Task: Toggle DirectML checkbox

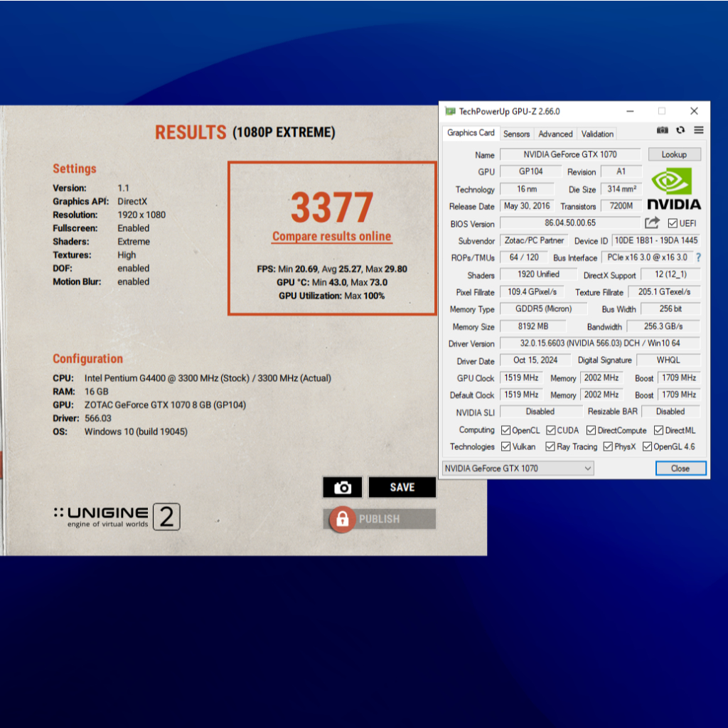Action: click(658, 430)
